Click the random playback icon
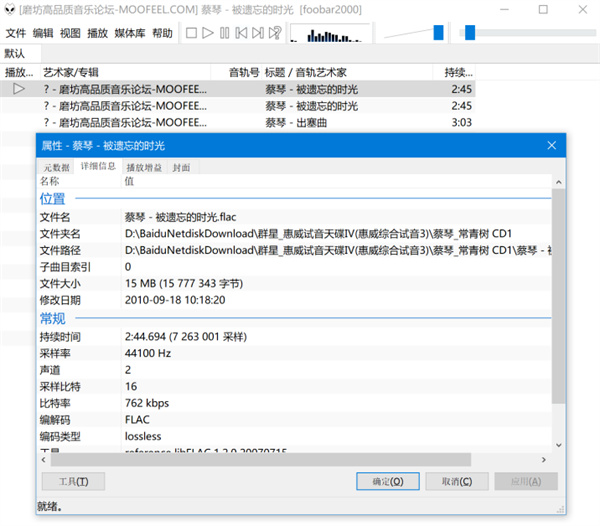The width and height of the screenshot is (600, 526). pos(275,33)
